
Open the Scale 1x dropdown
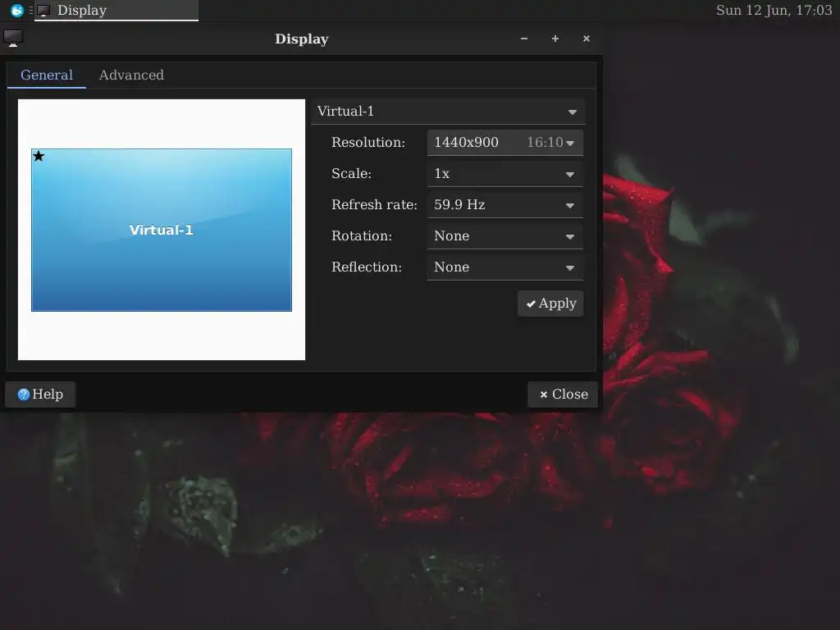504,174
